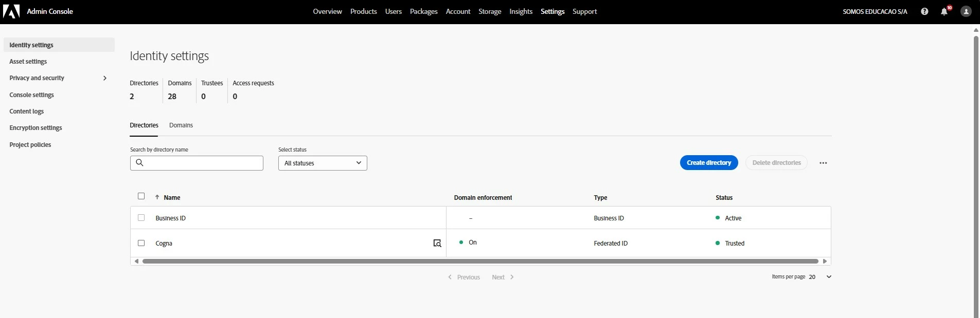The width and height of the screenshot is (980, 318).
Task: Open the Users menu
Action: coord(394,11)
